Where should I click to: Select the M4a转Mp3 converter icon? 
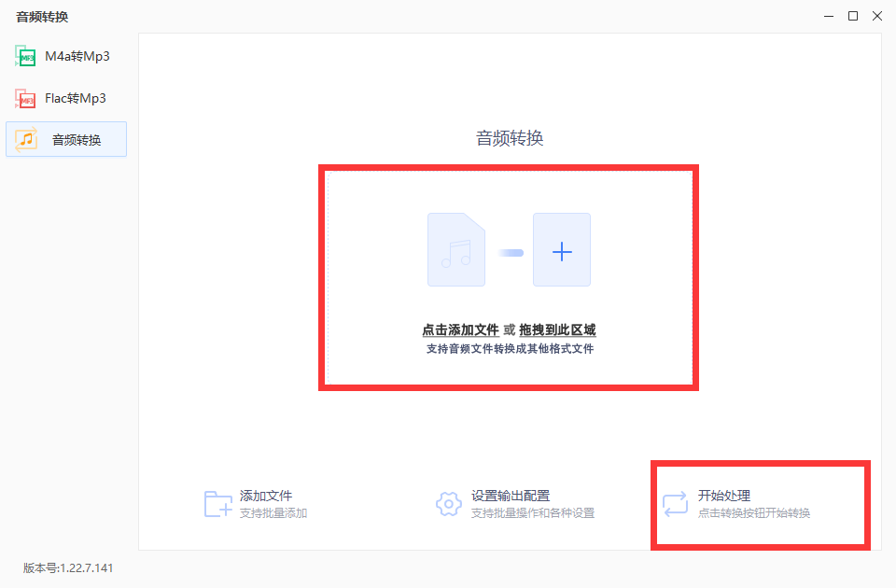coord(23,56)
